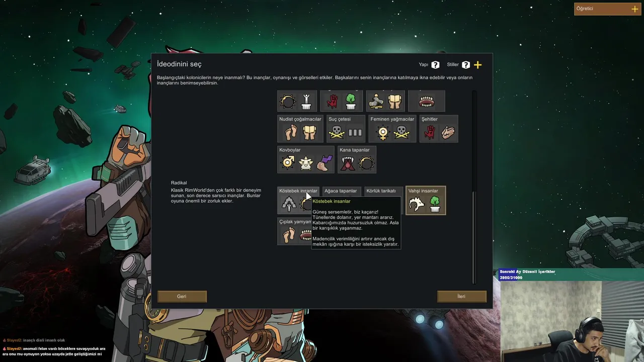This screenshot has height=362, width=644.
Task: Pick the bloody hand icon in top row
Action: point(332,102)
